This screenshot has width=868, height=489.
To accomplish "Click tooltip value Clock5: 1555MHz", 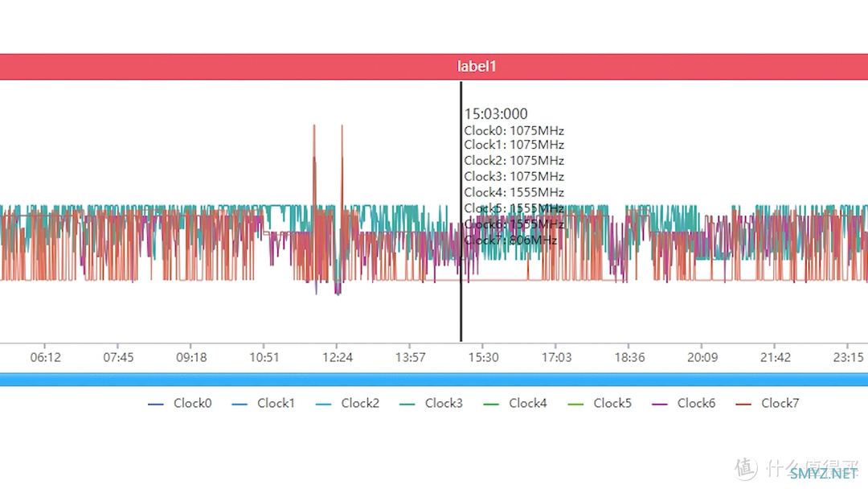I will click(514, 208).
